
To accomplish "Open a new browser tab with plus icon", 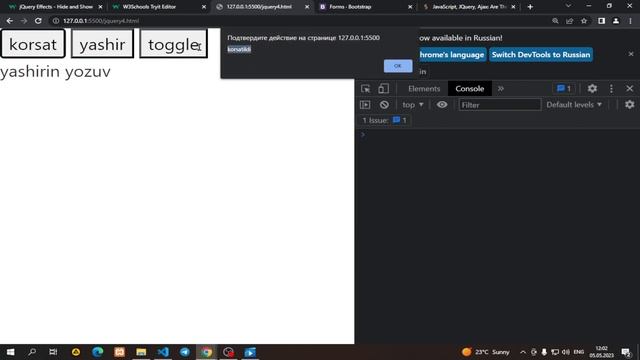I will pos(530,7).
